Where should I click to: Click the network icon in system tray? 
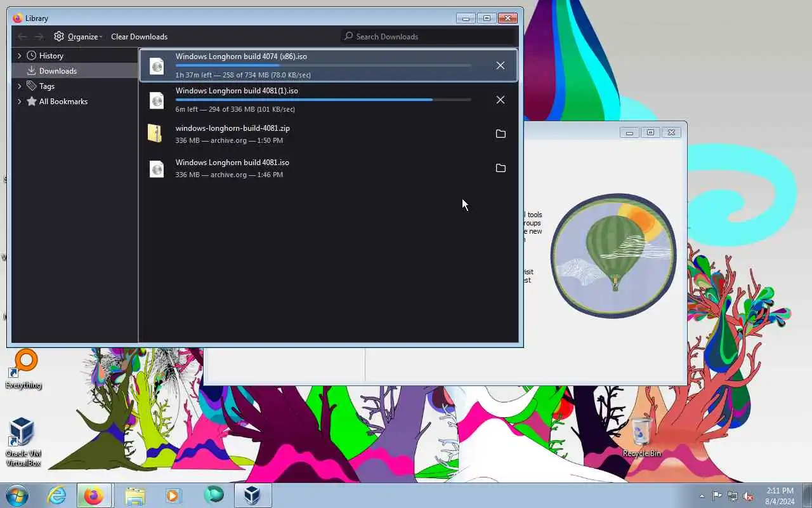733,496
